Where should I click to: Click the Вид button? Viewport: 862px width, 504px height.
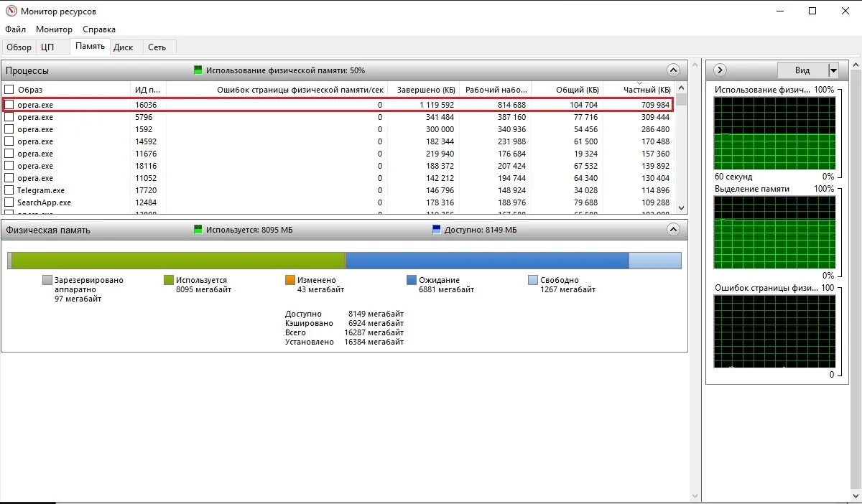[802, 70]
